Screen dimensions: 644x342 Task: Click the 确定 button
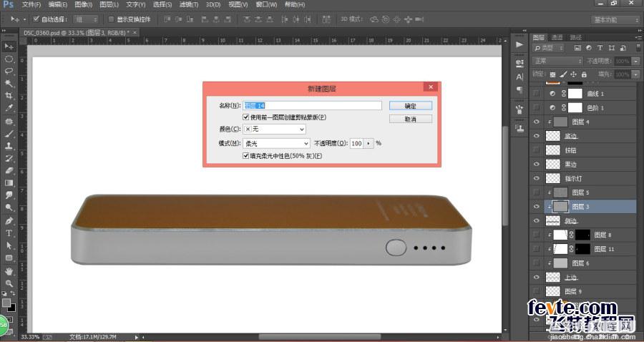click(410, 106)
